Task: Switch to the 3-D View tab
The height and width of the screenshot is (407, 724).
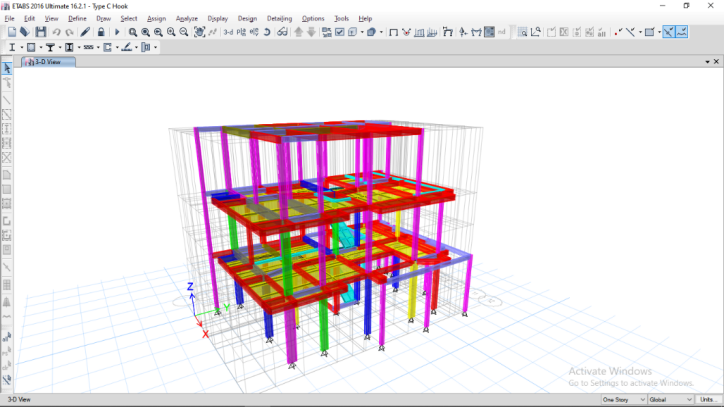Action: [x=47, y=61]
